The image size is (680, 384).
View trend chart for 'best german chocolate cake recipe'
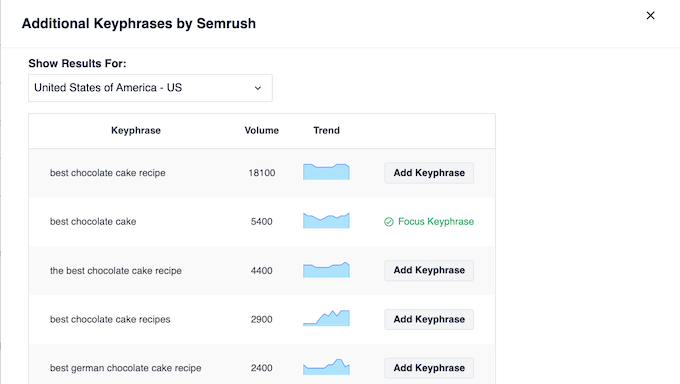click(326, 367)
